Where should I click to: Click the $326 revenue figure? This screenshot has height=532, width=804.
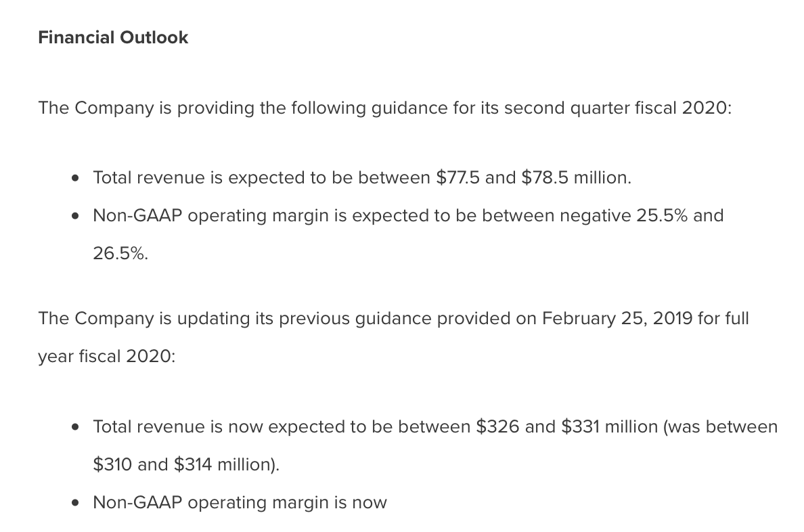coord(497,427)
